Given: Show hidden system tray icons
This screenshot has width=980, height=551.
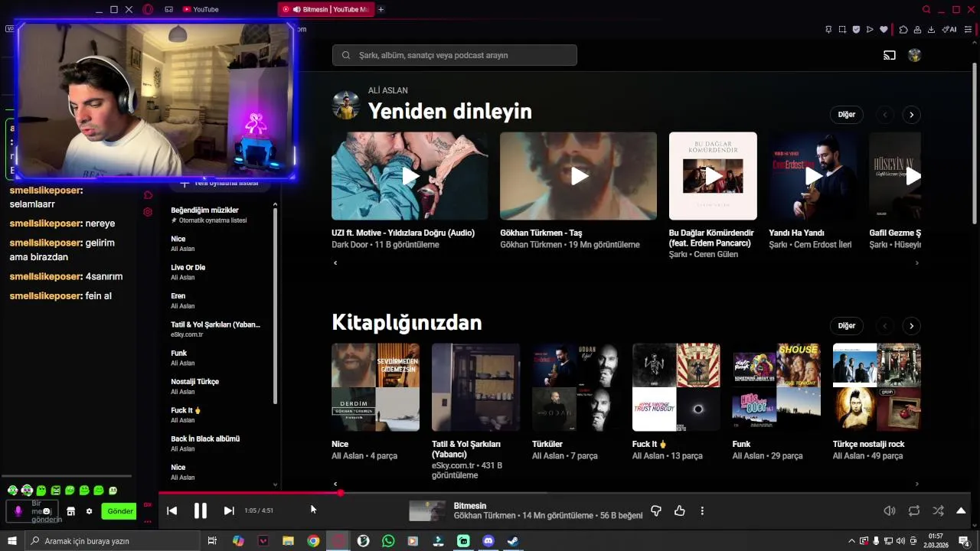Looking at the screenshot, I should point(851,541).
